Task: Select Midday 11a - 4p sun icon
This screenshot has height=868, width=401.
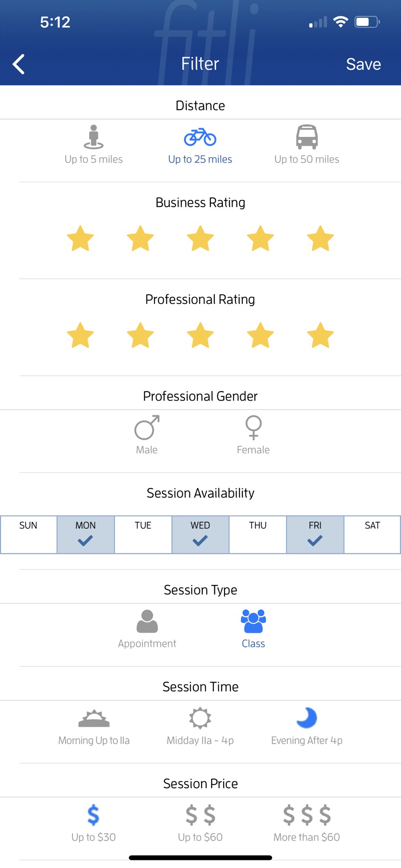Action: [x=200, y=718]
